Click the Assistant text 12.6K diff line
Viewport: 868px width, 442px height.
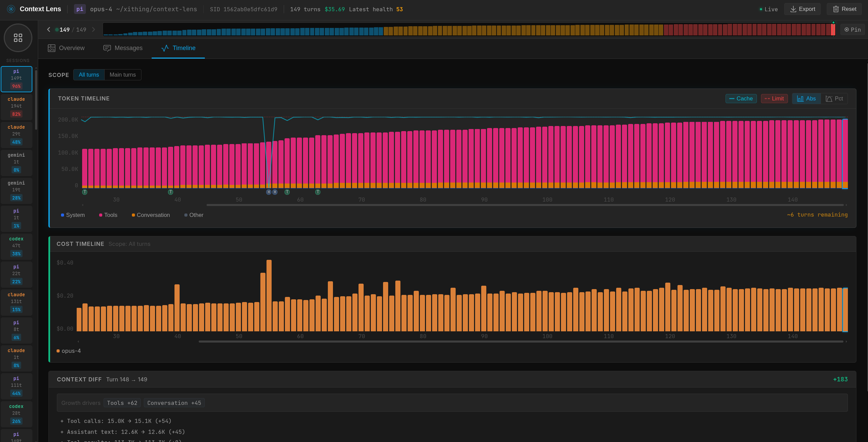pos(123,432)
